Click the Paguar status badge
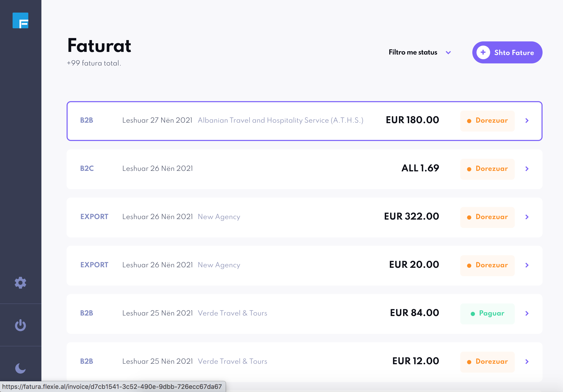The height and width of the screenshot is (392, 563). pos(488,314)
